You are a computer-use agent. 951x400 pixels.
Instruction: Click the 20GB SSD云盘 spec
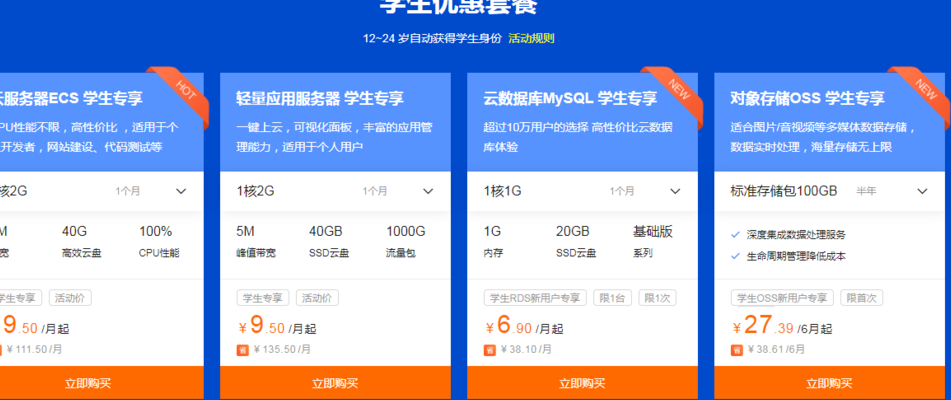pos(576,242)
